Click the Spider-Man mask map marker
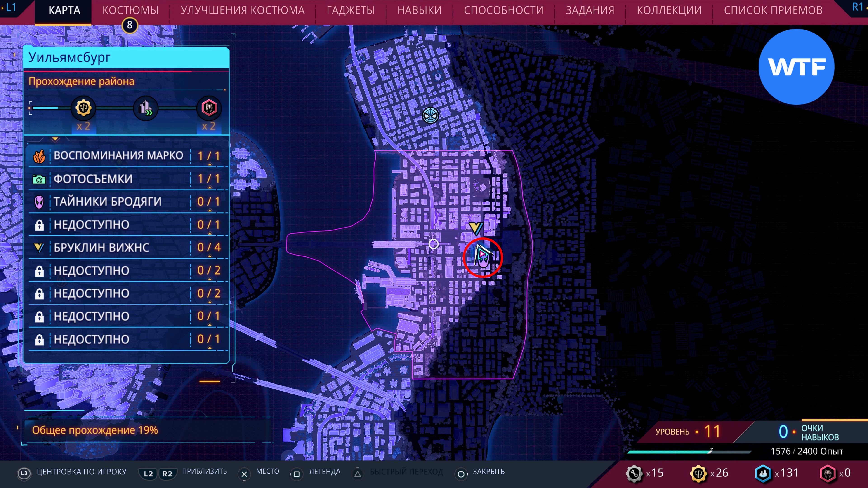868x488 pixels. pyautogui.click(x=430, y=115)
